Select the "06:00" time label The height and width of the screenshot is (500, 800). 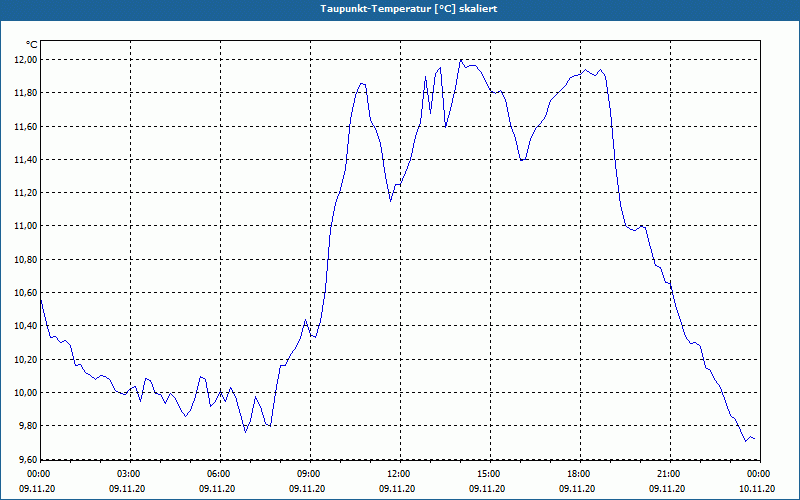coord(217,474)
